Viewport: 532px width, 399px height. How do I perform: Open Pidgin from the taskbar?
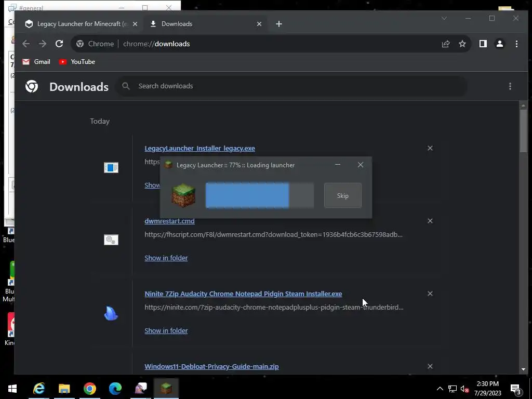click(x=141, y=389)
